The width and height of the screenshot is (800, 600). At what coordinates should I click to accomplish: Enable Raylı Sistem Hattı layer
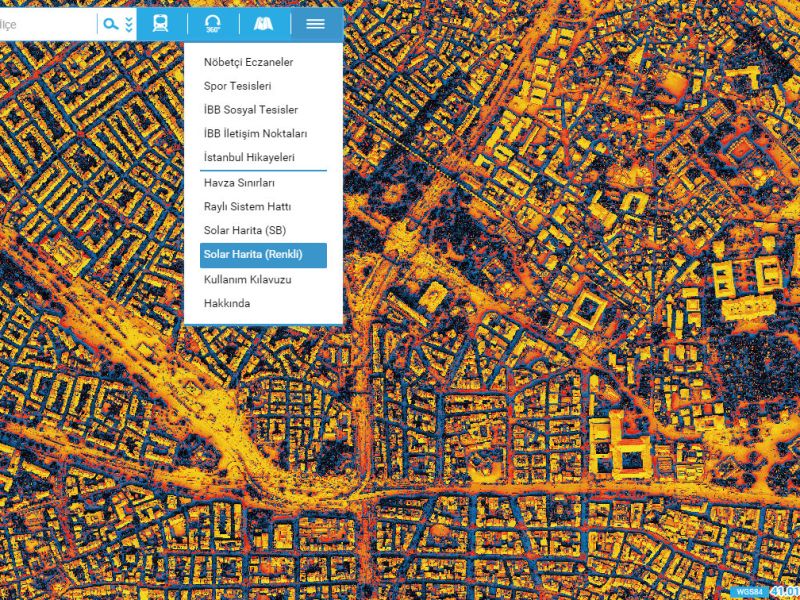tap(247, 207)
